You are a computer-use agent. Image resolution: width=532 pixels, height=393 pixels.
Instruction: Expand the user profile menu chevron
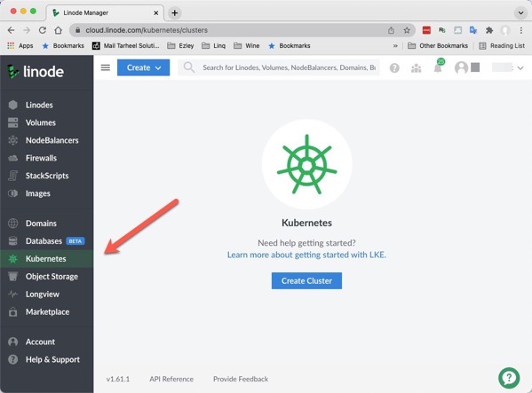(x=520, y=68)
